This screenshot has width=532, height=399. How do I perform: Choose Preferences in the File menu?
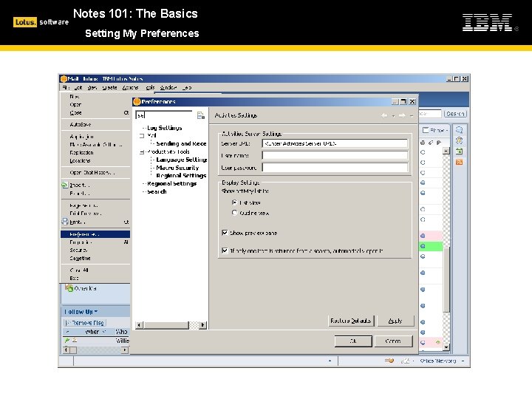click(95, 234)
